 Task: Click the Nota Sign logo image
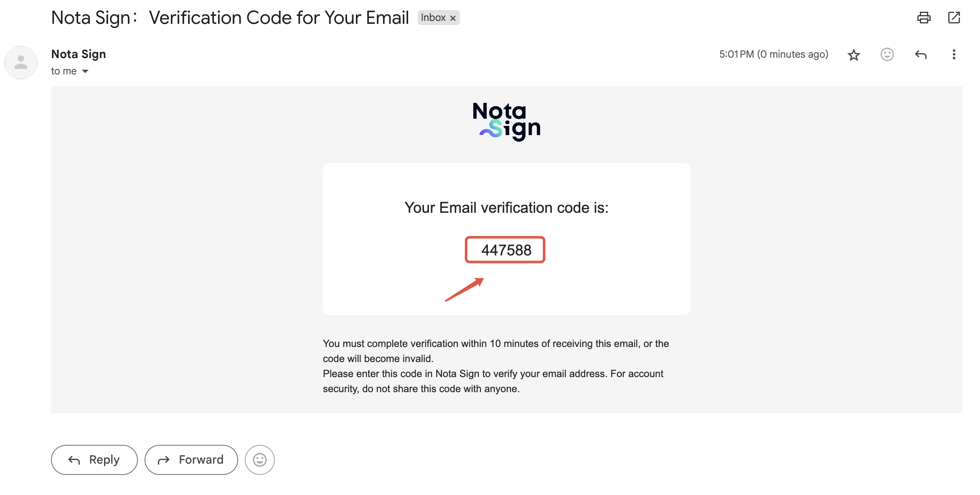point(506,120)
